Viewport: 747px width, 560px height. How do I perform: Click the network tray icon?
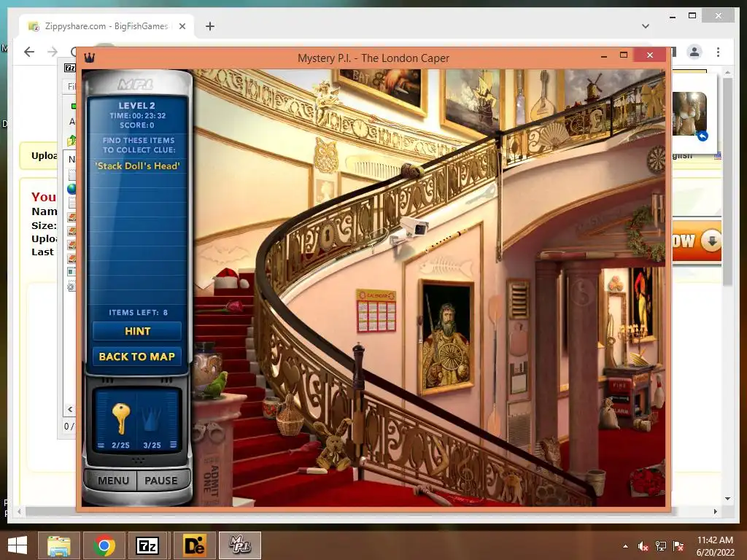(x=661, y=546)
